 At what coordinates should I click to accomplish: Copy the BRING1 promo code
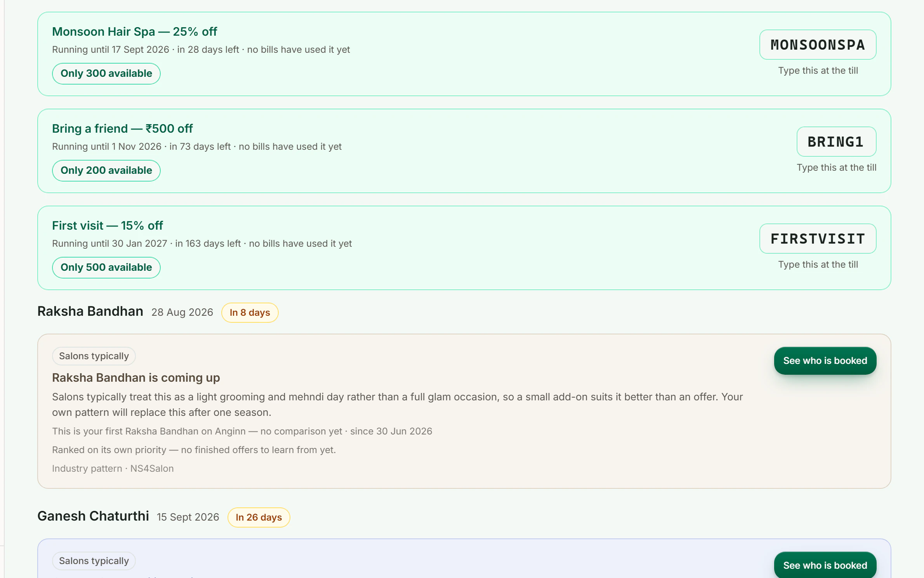tap(836, 142)
